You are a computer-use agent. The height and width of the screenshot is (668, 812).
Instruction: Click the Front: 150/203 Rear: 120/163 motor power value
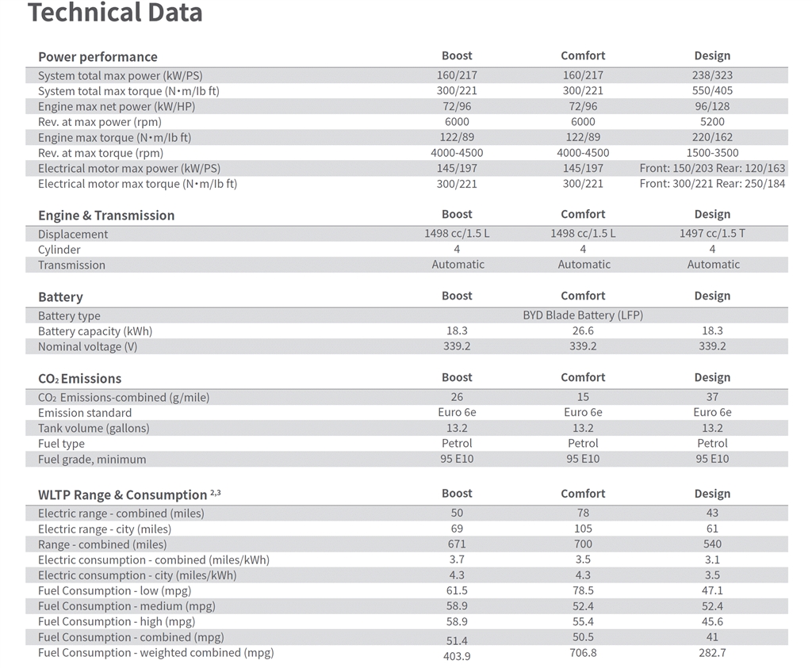pos(712,168)
